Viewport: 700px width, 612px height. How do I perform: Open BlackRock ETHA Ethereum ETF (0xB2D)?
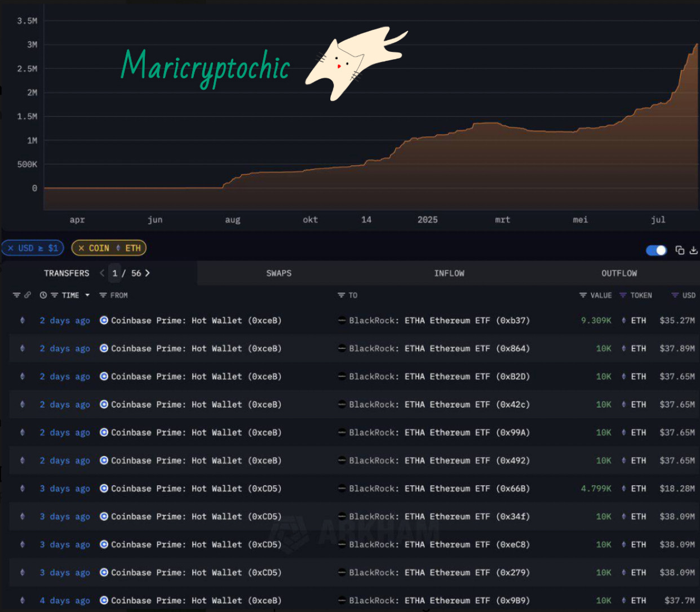[x=440, y=376]
